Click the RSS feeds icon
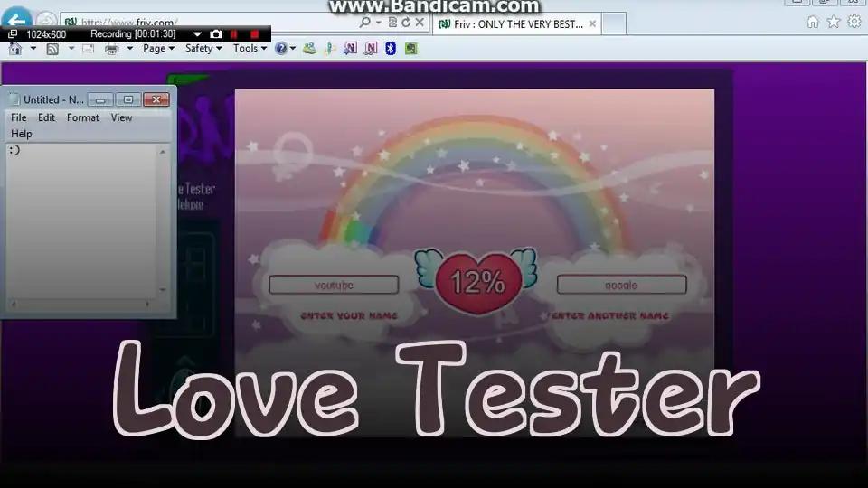This screenshot has width=868, height=488. (x=52, y=49)
